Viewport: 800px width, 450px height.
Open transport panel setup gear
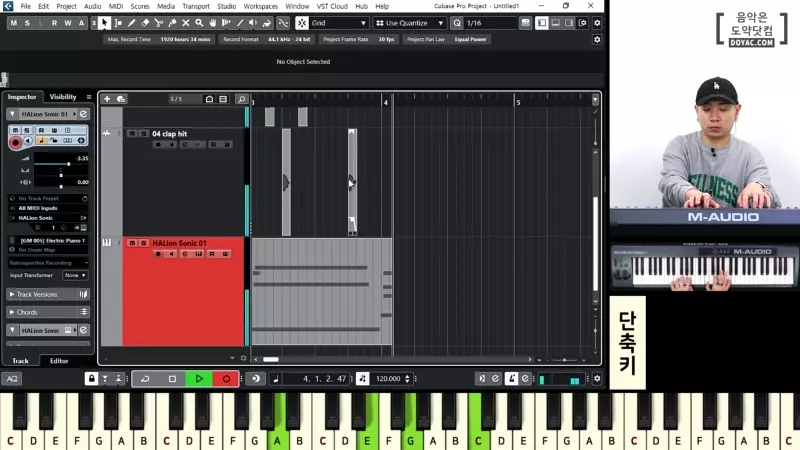point(597,379)
